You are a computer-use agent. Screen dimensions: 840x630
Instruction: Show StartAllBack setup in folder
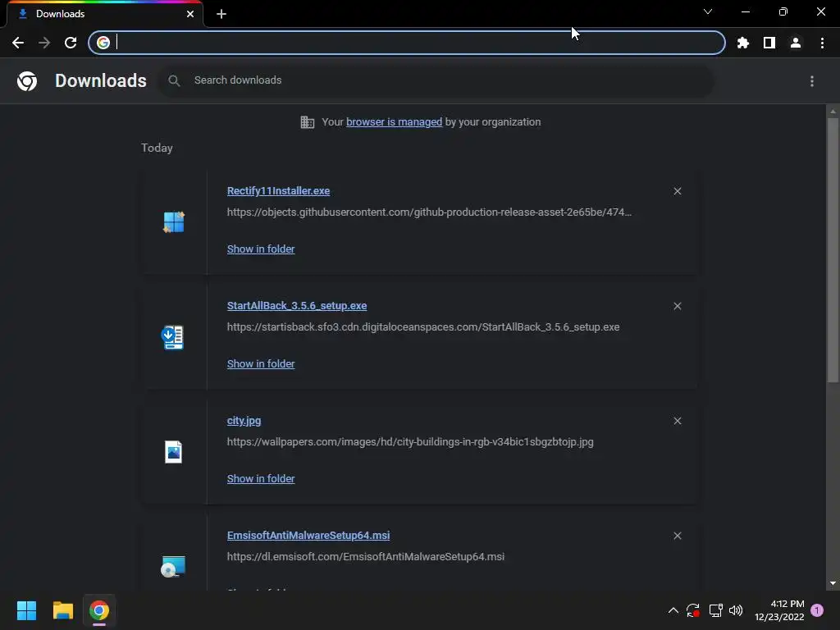coord(261,363)
